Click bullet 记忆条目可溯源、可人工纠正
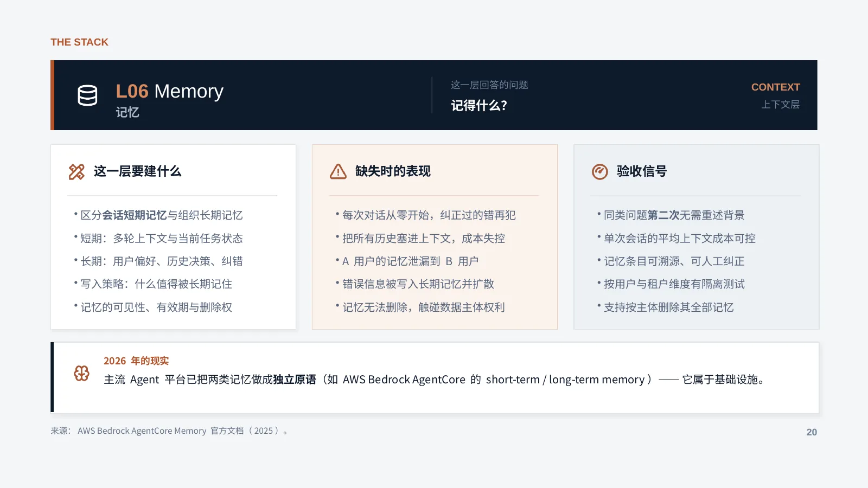868x488 pixels. [x=671, y=261]
